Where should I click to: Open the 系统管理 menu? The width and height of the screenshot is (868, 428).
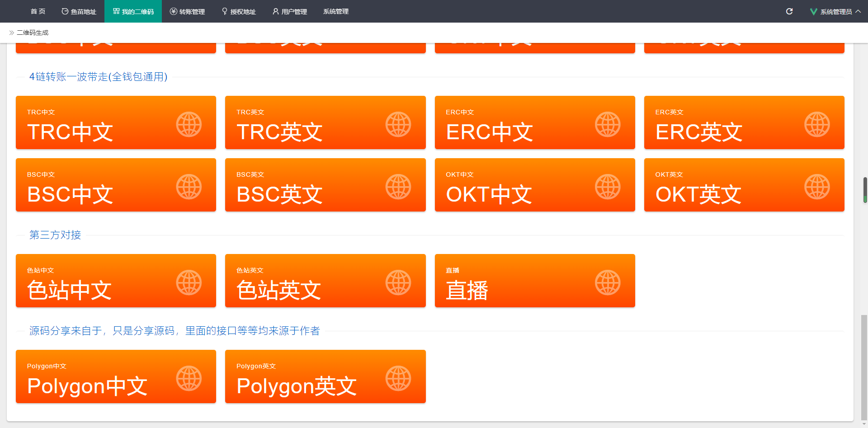tap(335, 11)
